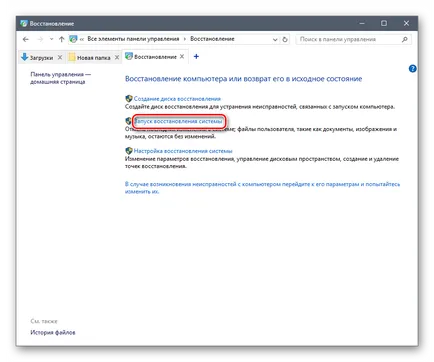Click the forward navigation arrow

[x=40, y=39]
